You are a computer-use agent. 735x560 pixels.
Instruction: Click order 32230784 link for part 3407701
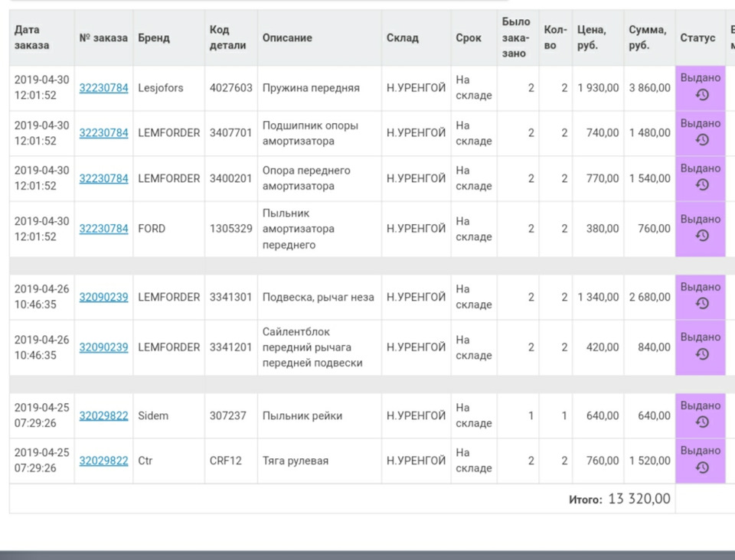103,132
